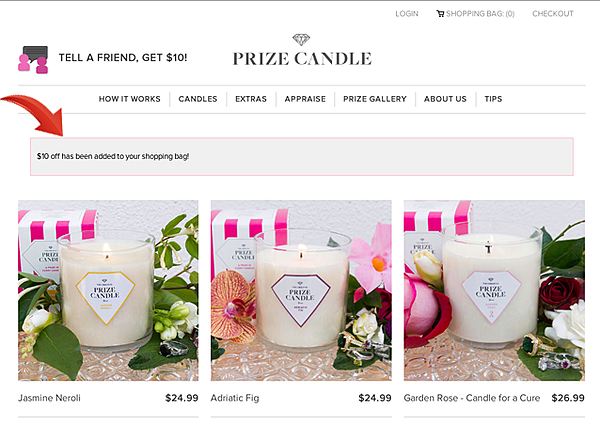600x424 pixels.
Task: Click the Adriatic Fig candle image
Action: coord(301,290)
